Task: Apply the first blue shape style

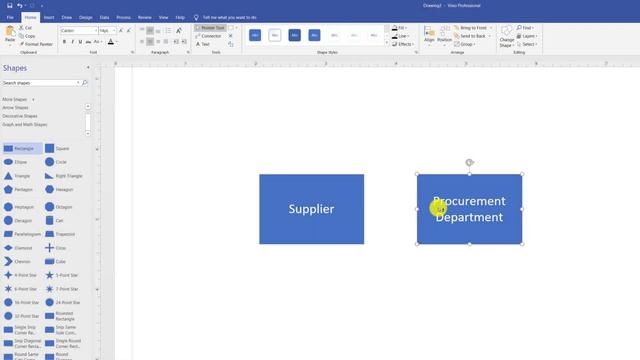Action: coord(255,35)
